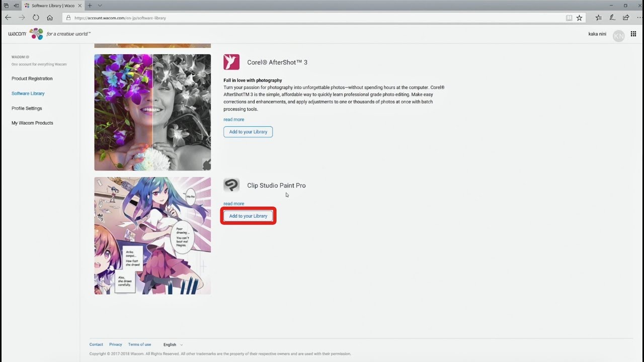Open Product Registration in sidebar
The width and height of the screenshot is (644, 362).
click(x=32, y=78)
